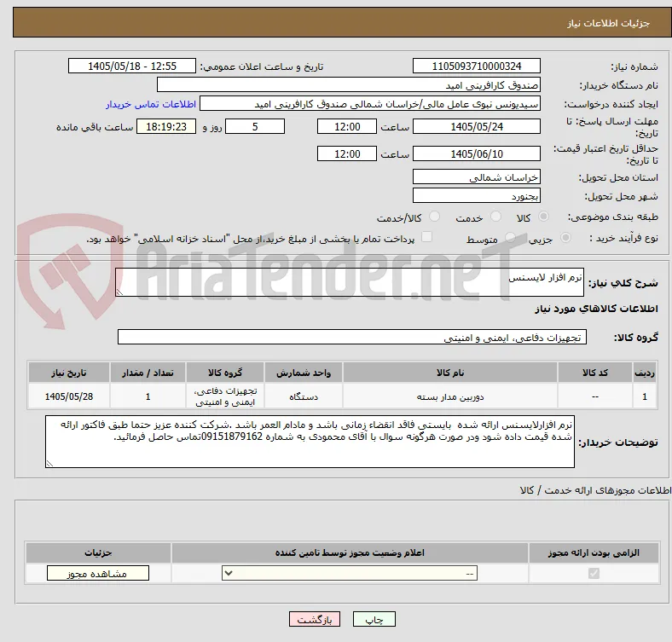Click remaining days field showing 5
Screen dimensions: 672x642
point(255,126)
